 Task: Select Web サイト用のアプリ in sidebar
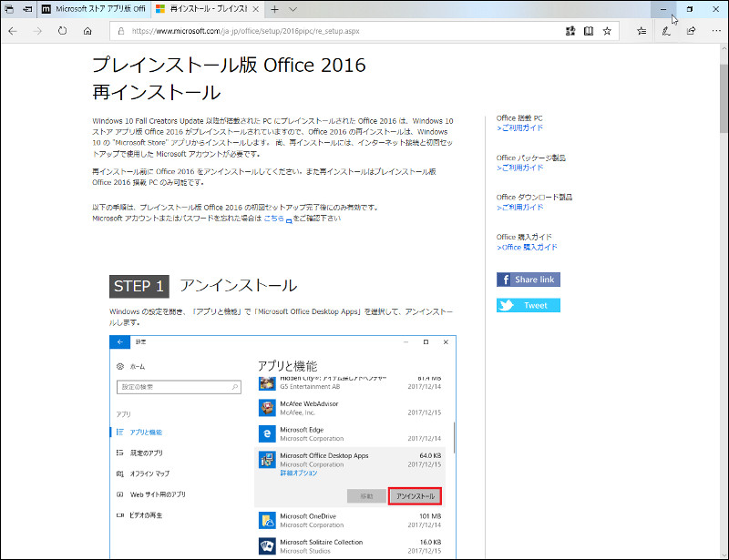[x=158, y=494]
